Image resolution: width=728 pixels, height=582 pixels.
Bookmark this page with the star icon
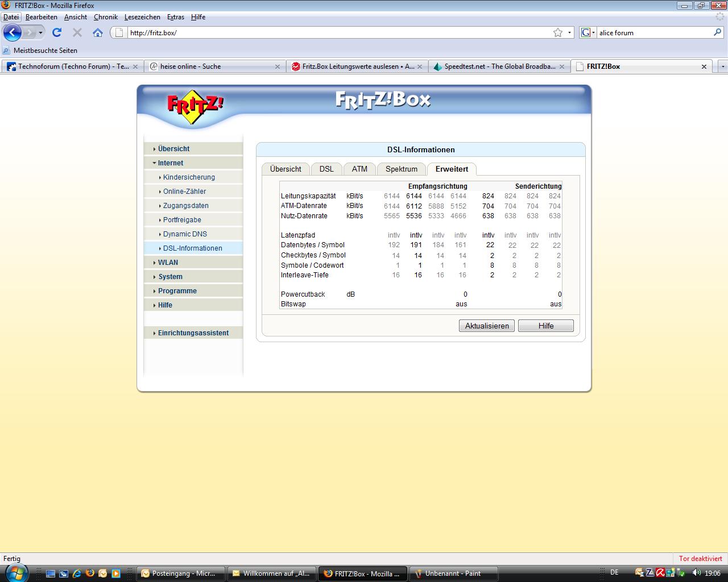click(558, 32)
